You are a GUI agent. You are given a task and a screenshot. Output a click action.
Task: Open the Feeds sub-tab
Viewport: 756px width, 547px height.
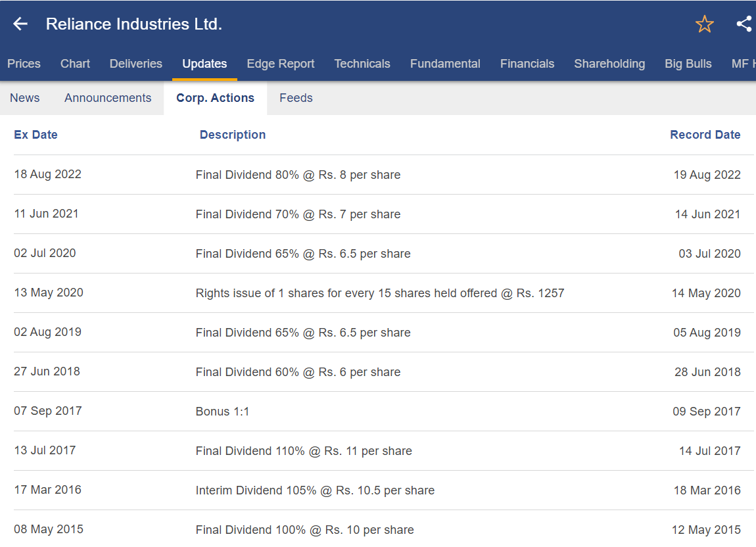[296, 98]
